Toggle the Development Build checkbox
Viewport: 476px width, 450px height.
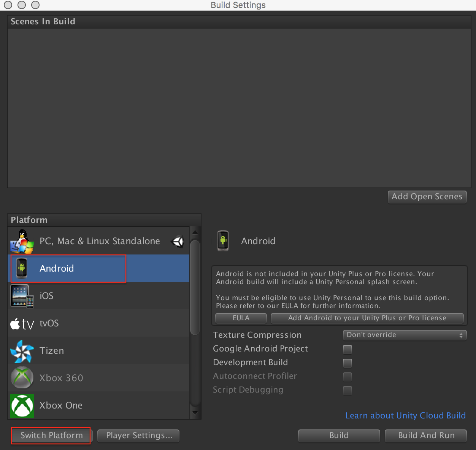tap(347, 363)
